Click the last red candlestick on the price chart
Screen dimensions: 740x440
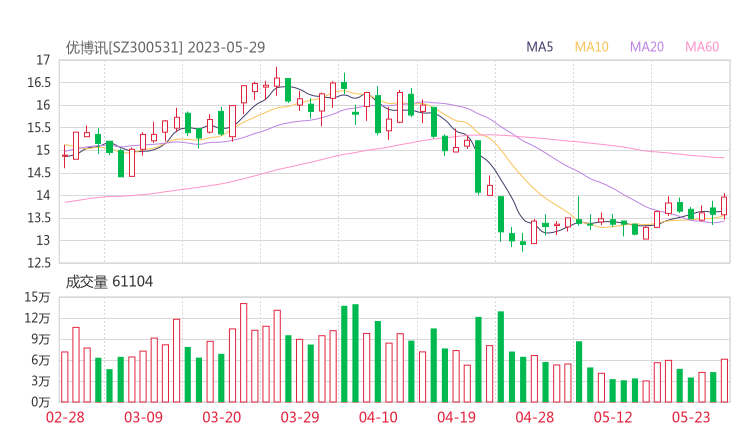724,206
